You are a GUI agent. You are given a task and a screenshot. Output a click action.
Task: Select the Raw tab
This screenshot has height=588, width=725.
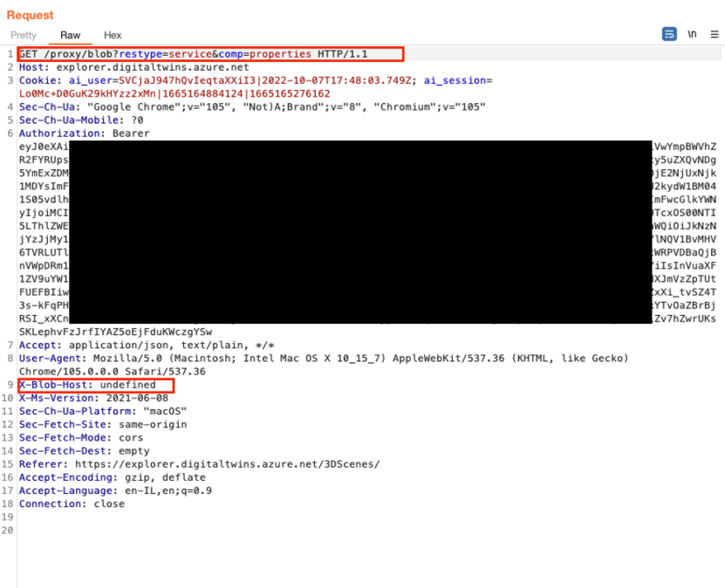coord(71,35)
